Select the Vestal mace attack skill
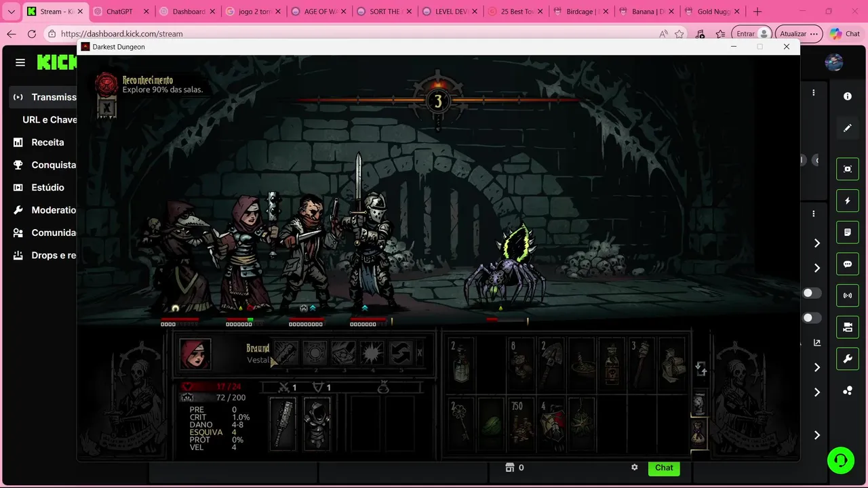Screen dimensions: 868x488 coord(285,354)
